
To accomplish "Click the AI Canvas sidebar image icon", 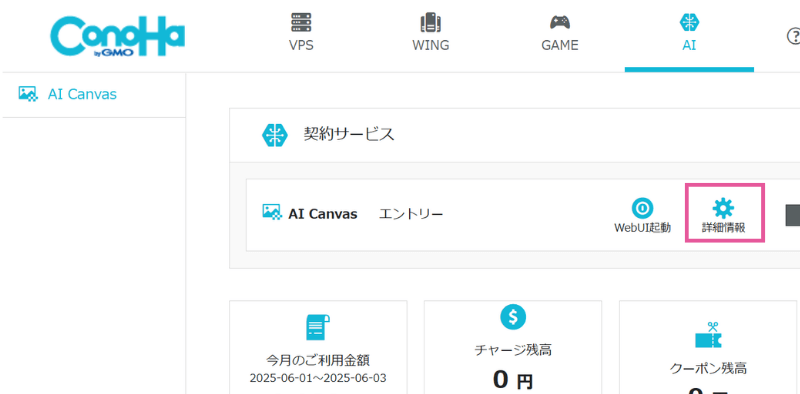I will pyautogui.click(x=28, y=94).
